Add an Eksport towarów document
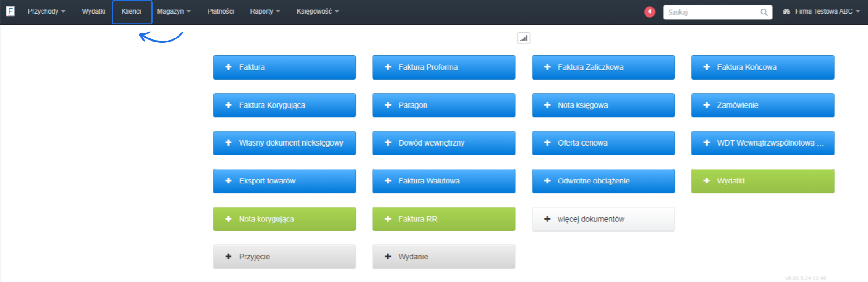The height and width of the screenshot is (282, 868). (284, 181)
